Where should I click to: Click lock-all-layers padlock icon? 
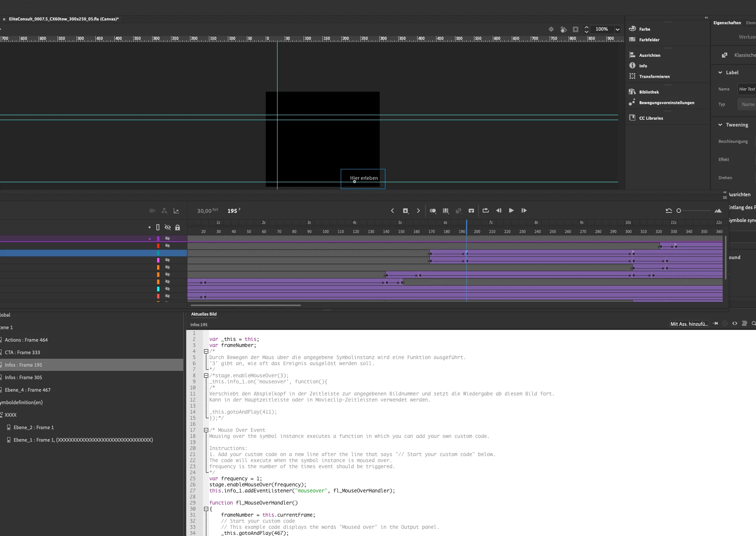[178, 228]
